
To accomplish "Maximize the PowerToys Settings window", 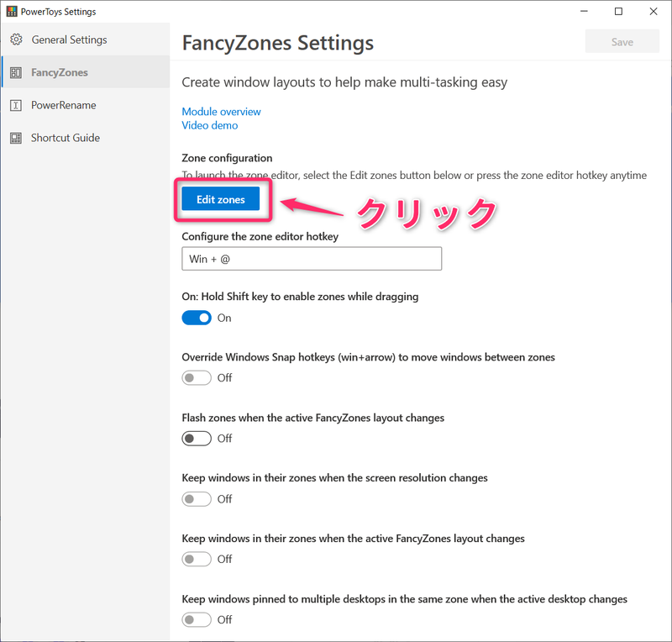I will coord(618,12).
